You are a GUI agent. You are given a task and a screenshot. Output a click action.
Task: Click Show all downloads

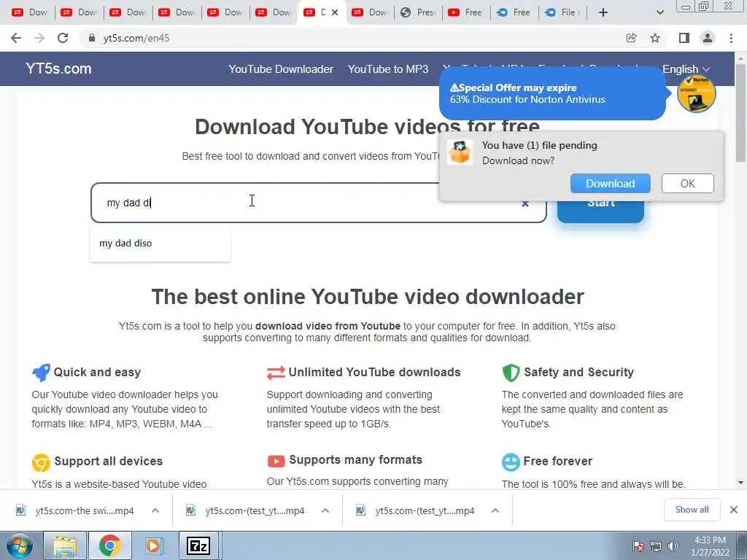[x=692, y=510]
